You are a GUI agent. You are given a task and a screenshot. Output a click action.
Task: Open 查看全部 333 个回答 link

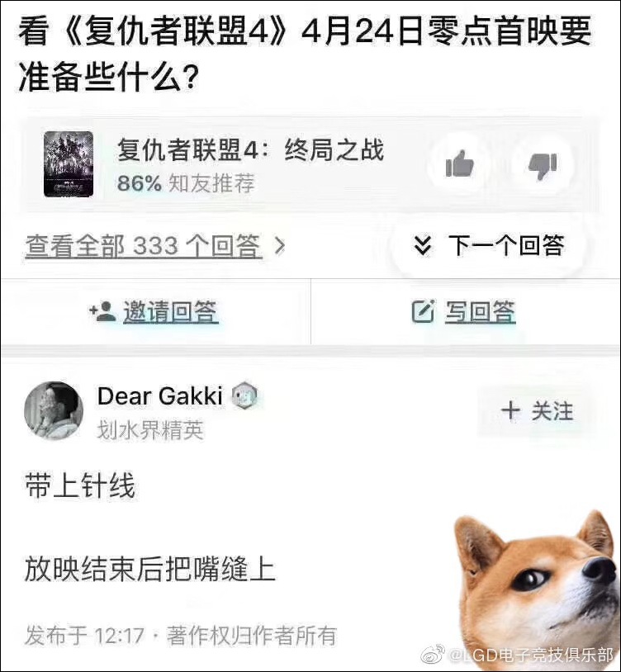point(143,246)
